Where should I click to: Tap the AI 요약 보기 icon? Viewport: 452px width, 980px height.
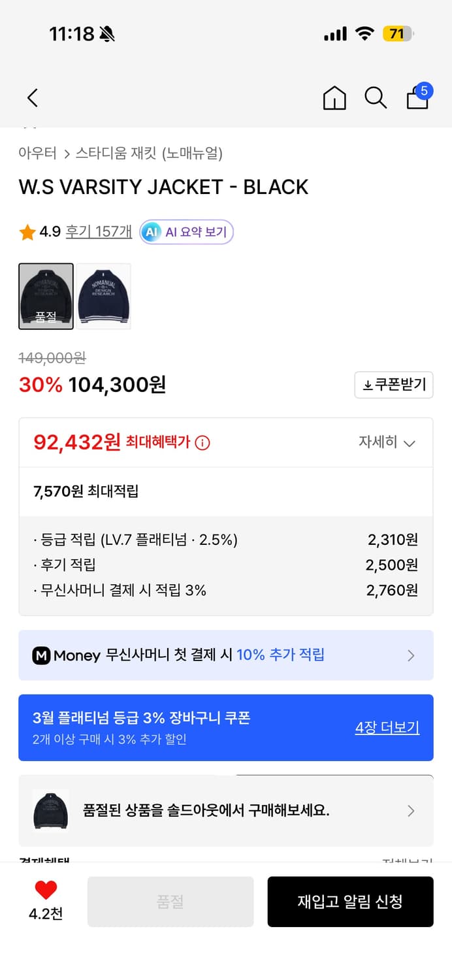152,232
